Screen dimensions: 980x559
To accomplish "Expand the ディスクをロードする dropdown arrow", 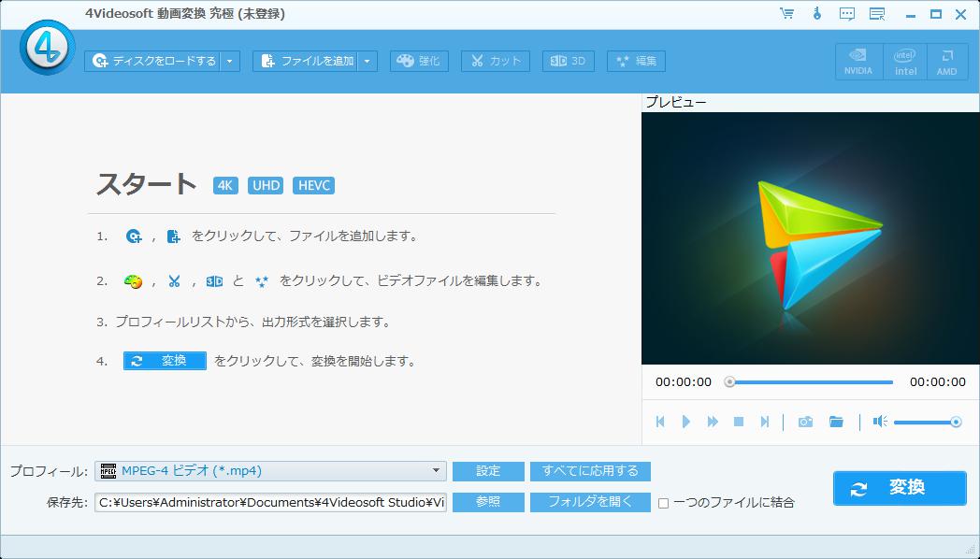I will tap(230, 61).
